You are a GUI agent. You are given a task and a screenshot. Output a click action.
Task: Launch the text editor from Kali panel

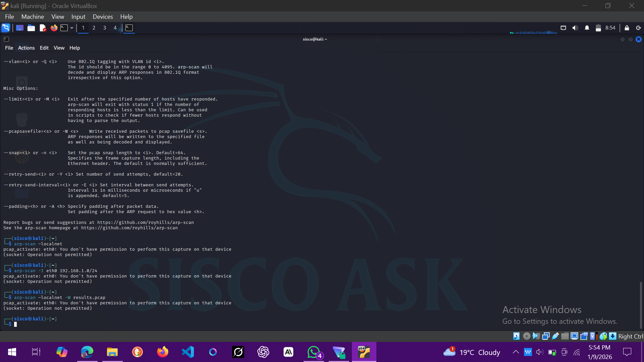[43, 28]
